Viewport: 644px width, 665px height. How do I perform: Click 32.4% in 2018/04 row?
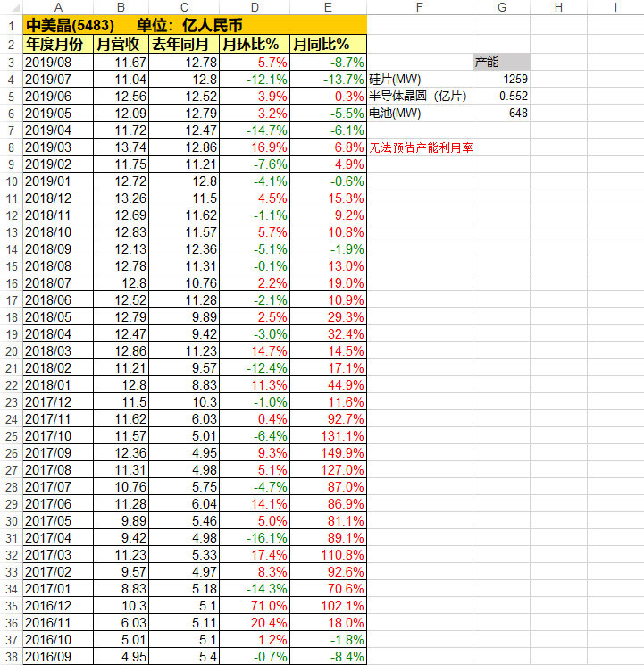(x=328, y=334)
